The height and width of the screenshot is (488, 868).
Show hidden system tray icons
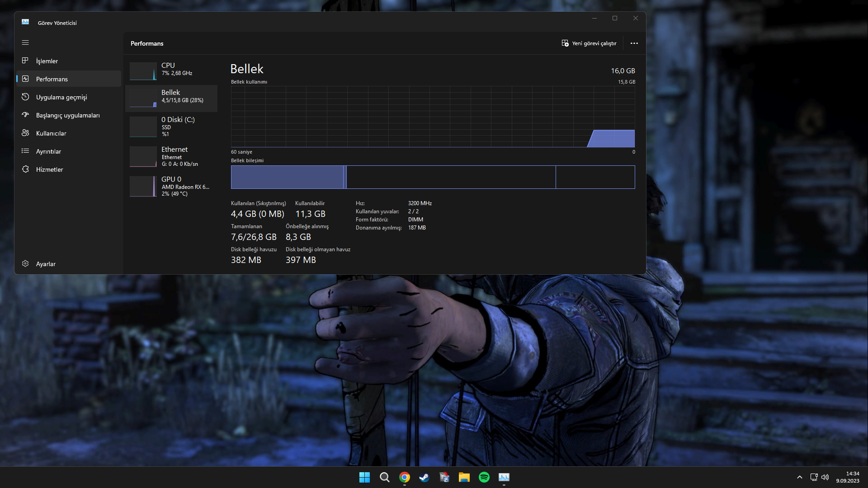click(799, 477)
